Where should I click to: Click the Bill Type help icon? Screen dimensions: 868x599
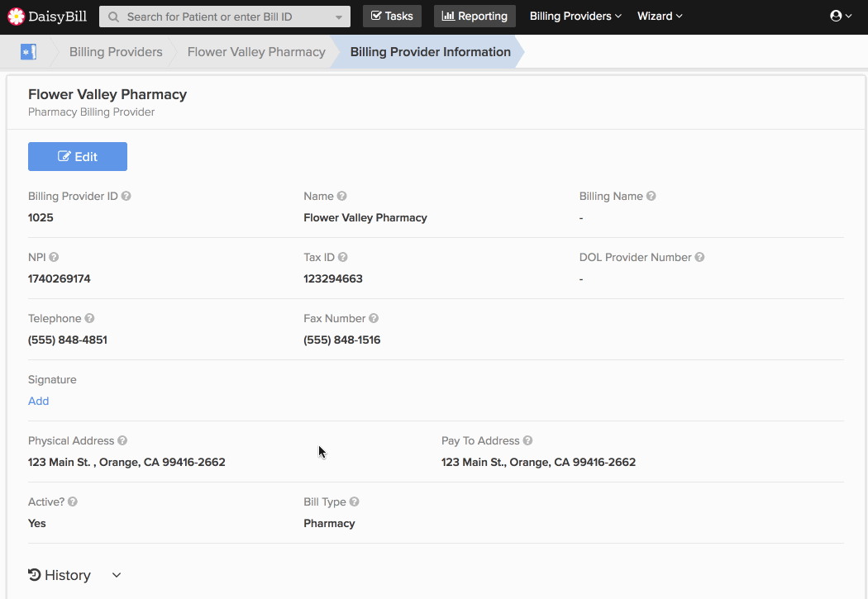point(355,502)
